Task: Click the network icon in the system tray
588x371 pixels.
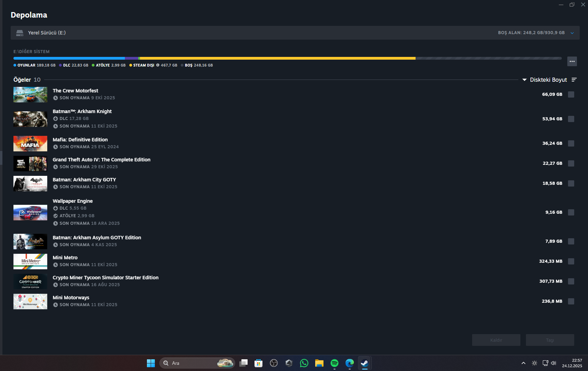Action: [x=545, y=363]
